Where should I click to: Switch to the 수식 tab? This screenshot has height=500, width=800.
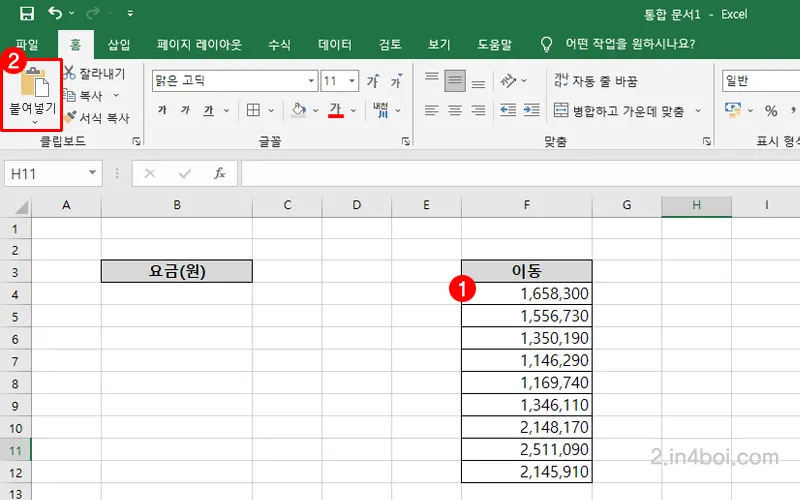[x=279, y=44]
